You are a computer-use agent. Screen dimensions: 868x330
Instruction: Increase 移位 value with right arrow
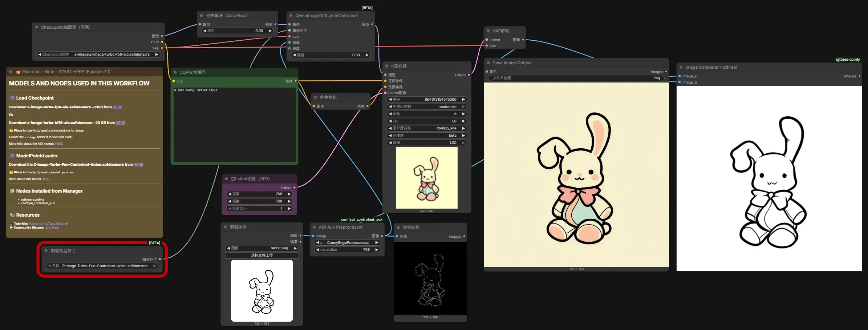270,31
